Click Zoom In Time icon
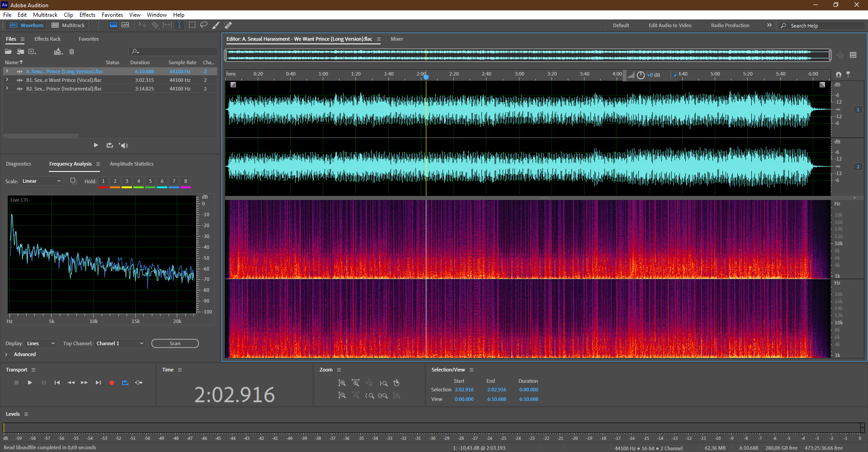This screenshot has height=452, width=868. pyautogui.click(x=356, y=383)
